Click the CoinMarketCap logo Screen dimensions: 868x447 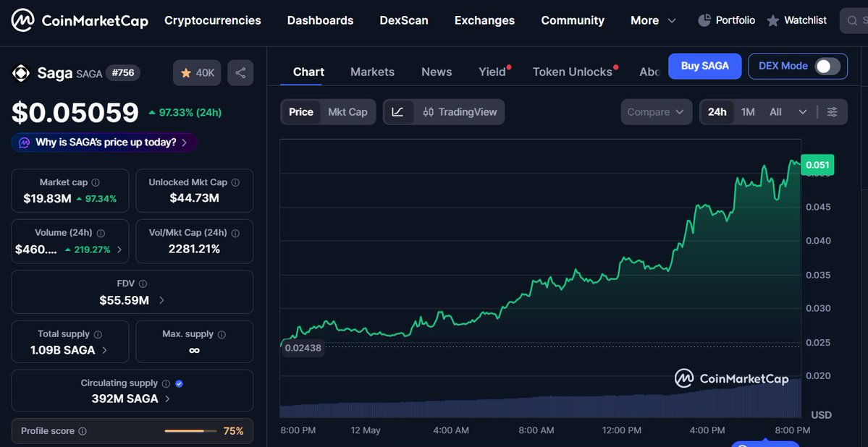[x=80, y=20]
